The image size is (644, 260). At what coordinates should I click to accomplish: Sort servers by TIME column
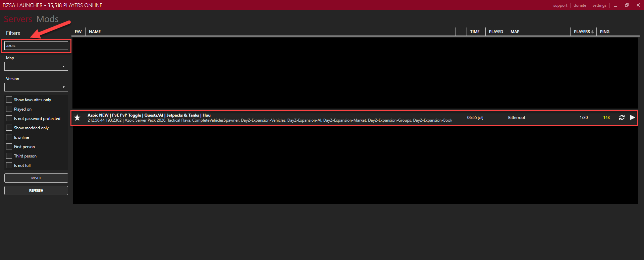[475, 32]
